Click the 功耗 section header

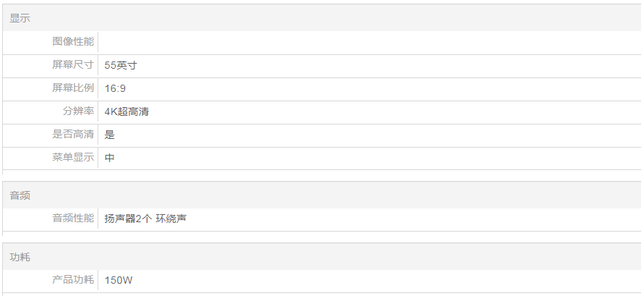[x=20, y=257]
